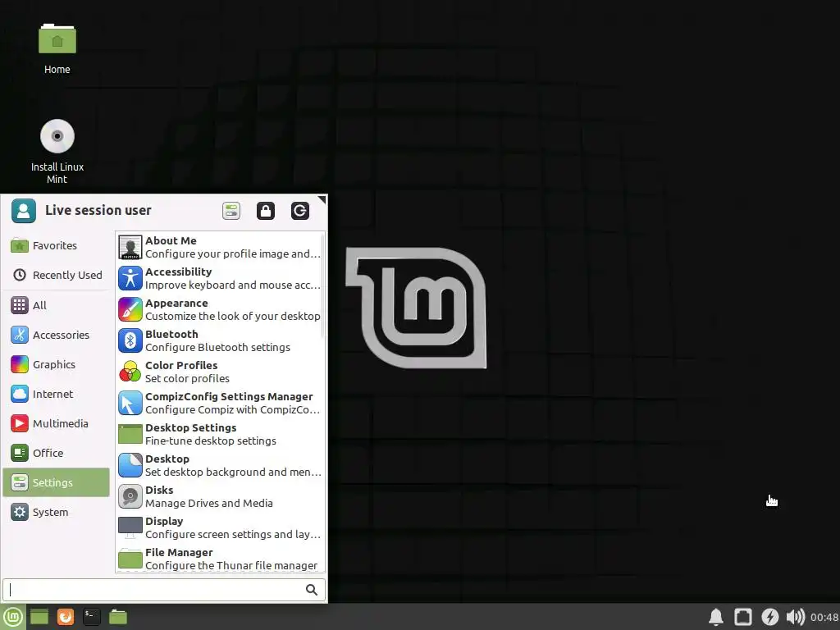Open the Terminal from the panel
This screenshot has height=630, width=840.
pyautogui.click(x=92, y=617)
